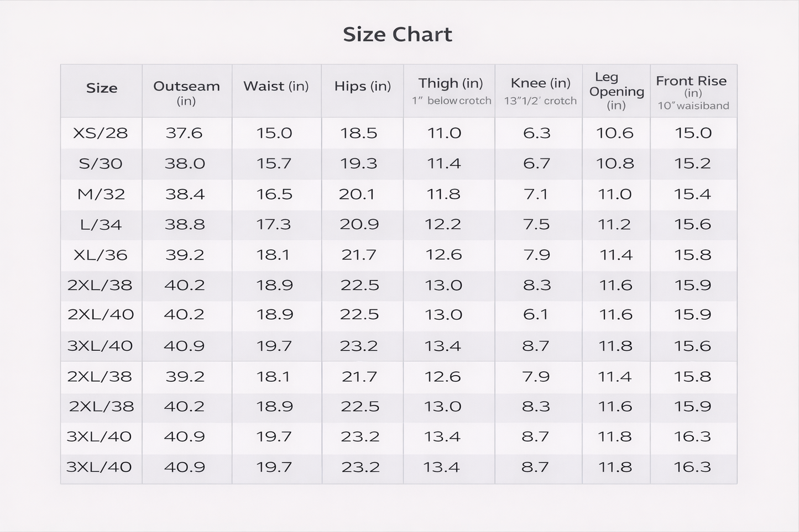Select the XL/36 size cell
This screenshot has height=532, width=799.
coord(100,255)
